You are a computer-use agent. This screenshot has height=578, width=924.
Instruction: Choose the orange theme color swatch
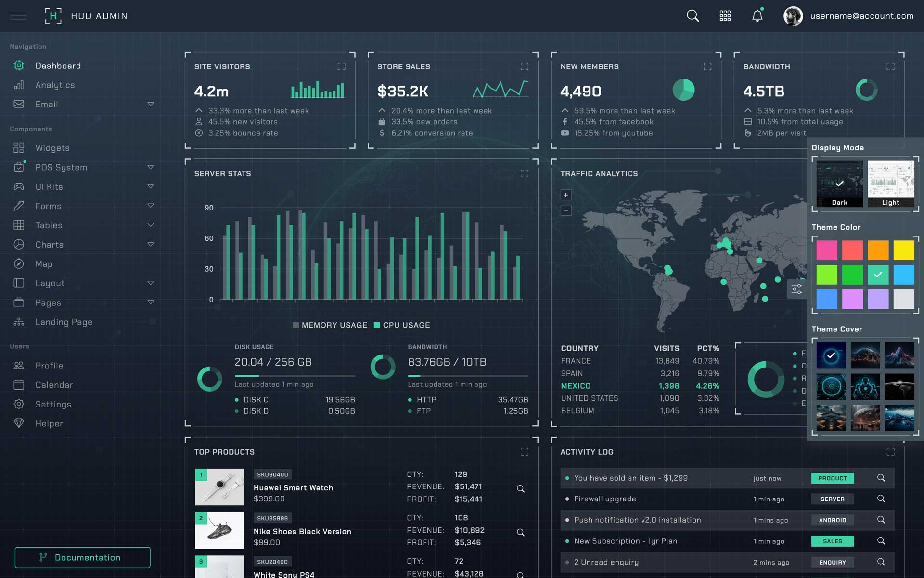tap(878, 250)
